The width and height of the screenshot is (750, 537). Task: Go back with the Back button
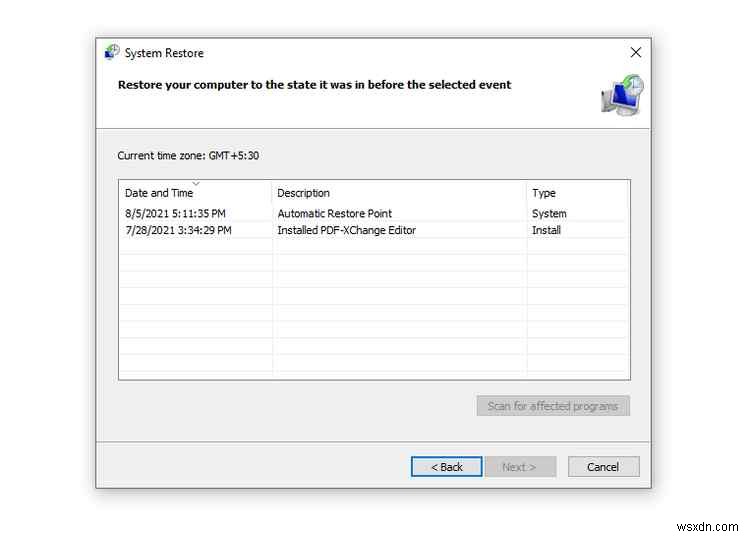[447, 467]
